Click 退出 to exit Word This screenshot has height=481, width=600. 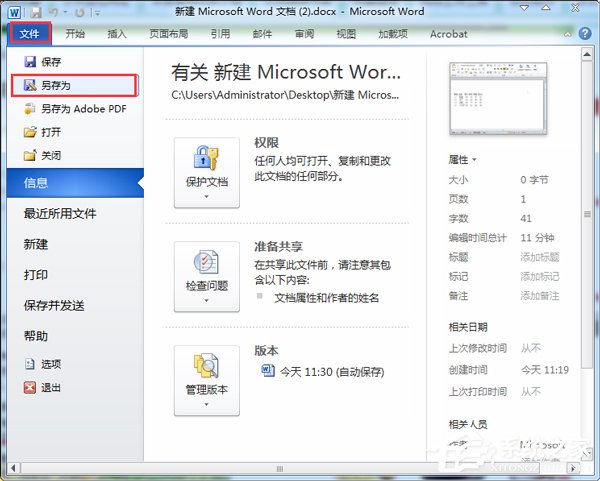[42, 387]
